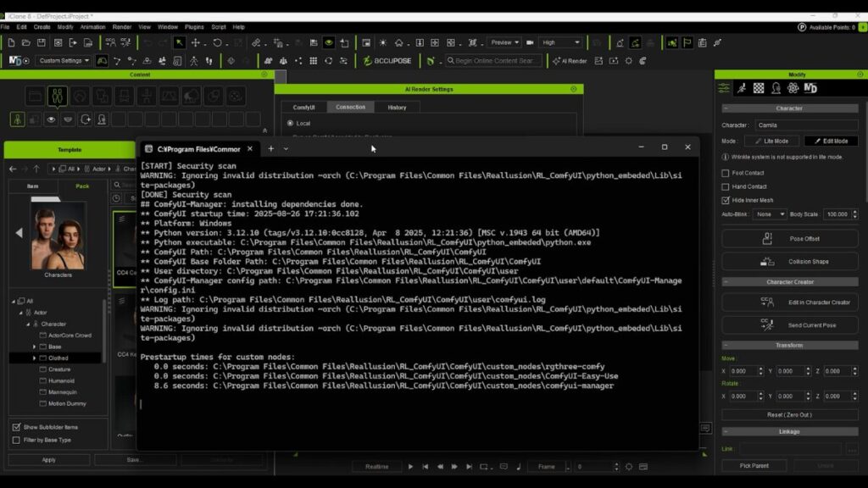Collapse the Transform section header

click(x=789, y=346)
